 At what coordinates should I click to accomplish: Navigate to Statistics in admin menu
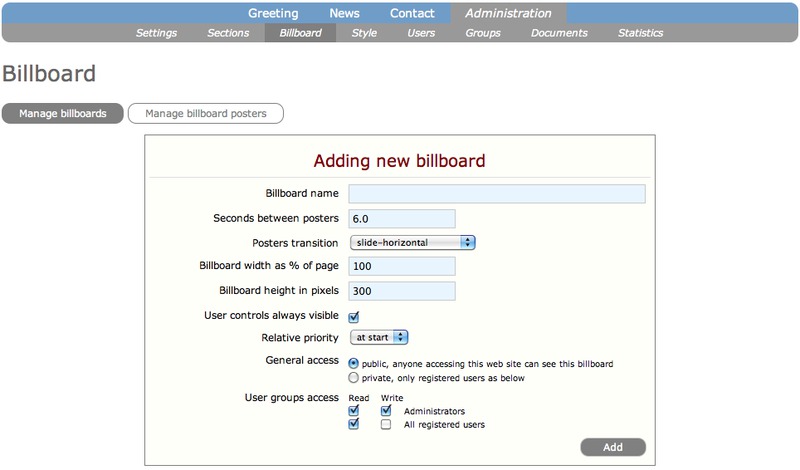(x=640, y=33)
